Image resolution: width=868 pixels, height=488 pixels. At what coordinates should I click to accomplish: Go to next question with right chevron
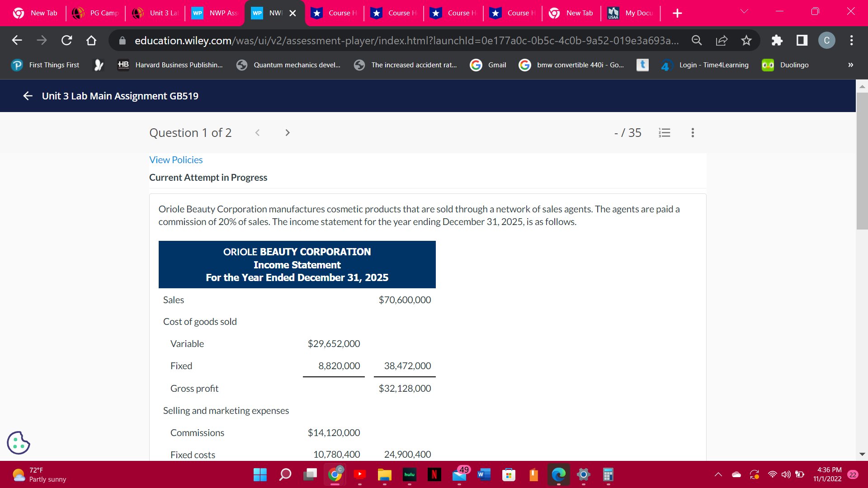(288, 133)
